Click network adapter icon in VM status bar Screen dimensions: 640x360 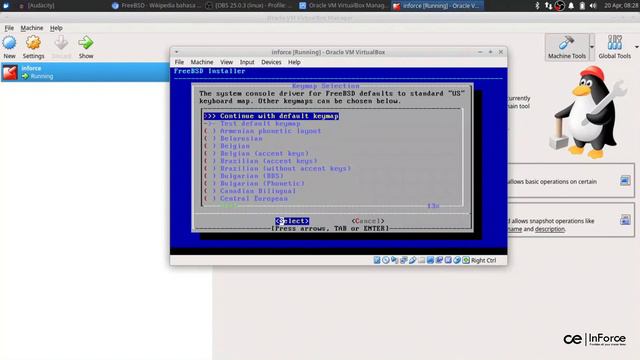click(x=404, y=260)
